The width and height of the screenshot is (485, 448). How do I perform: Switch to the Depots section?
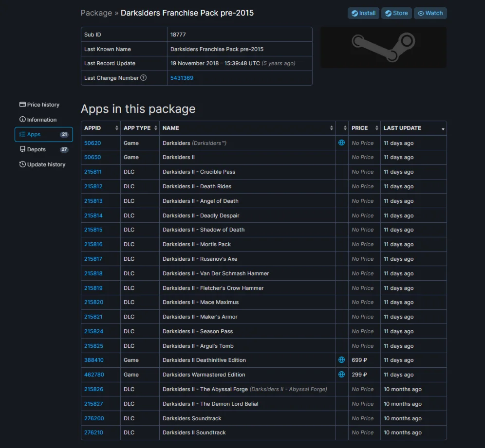[x=44, y=149]
